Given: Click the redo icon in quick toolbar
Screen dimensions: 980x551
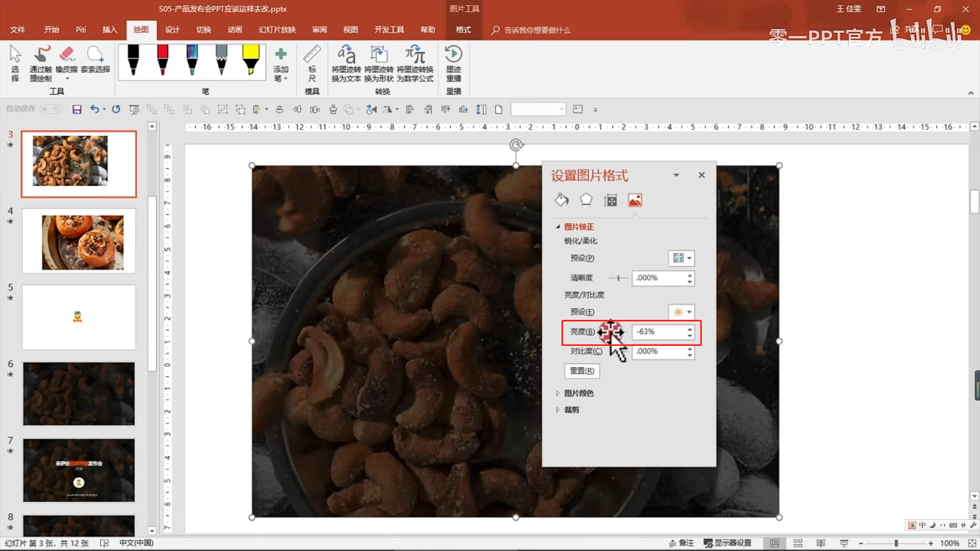Looking at the screenshot, I should pos(116,109).
